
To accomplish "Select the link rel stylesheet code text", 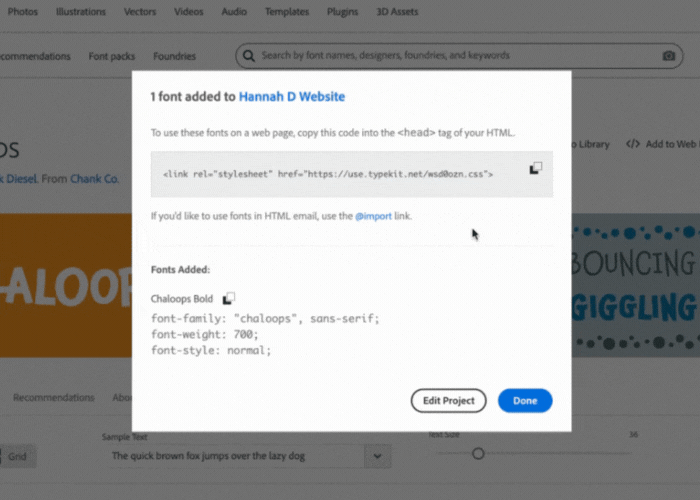I will coord(328,174).
